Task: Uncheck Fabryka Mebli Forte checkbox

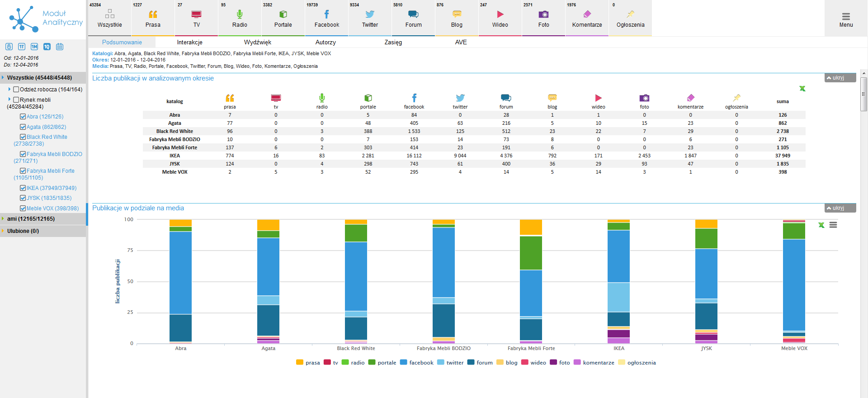Action: [x=23, y=171]
